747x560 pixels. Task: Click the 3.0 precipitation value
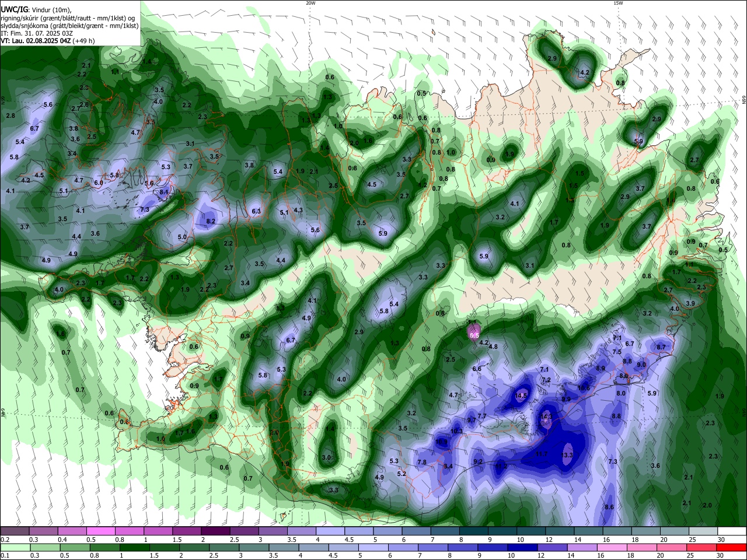(326, 457)
